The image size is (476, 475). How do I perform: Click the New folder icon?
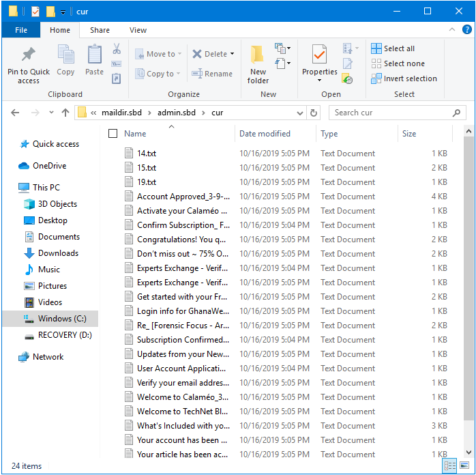pos(257,55)
